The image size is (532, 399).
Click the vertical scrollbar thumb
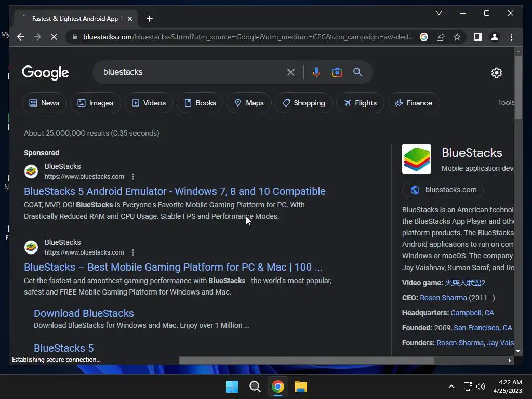pos(518,87)
